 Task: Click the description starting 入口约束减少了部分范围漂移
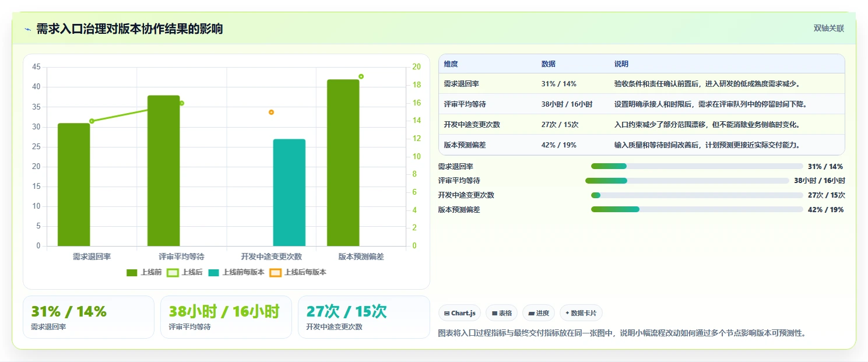[x=708, y=125]
